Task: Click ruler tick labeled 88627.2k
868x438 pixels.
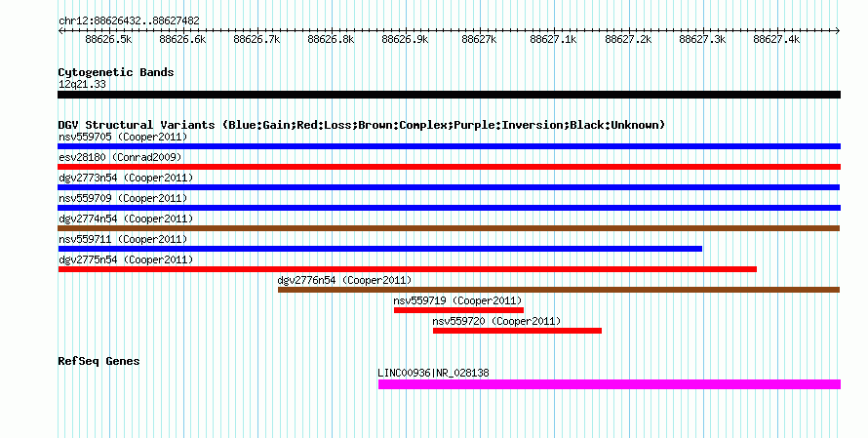Action: [x=628, y=39]
